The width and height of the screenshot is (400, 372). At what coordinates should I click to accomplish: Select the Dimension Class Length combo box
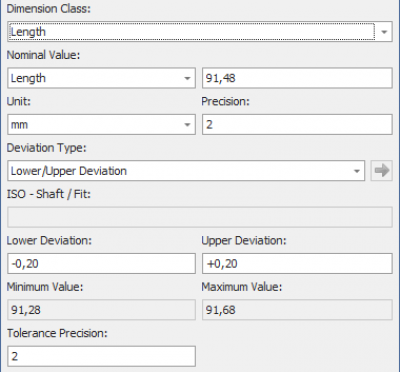point(200,32)
